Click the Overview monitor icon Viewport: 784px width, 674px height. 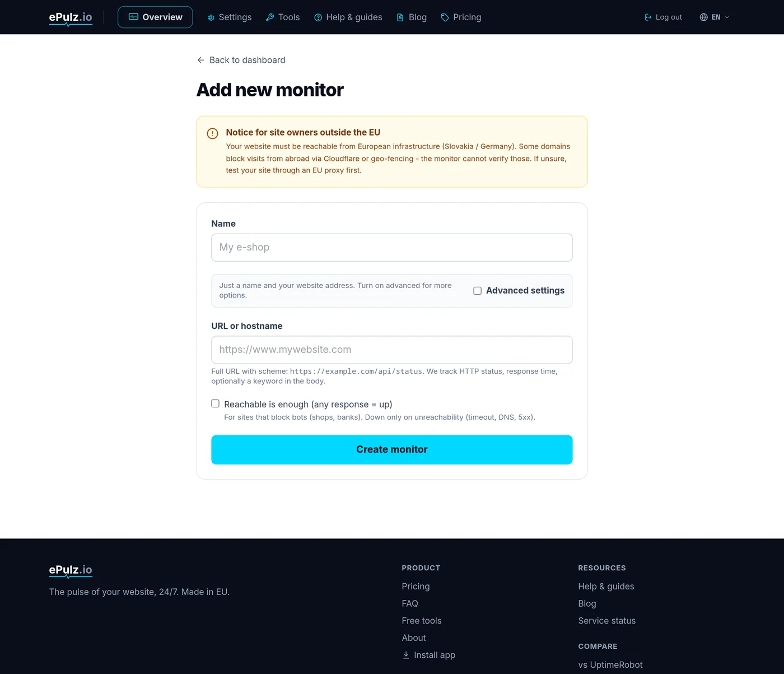click(133, 17)
